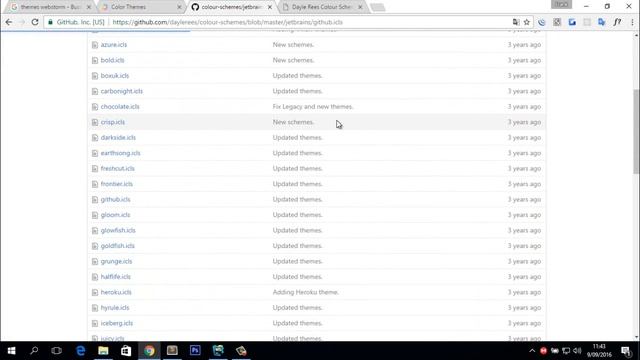The image size is (640, 360).
Task: Open the Chrome three-dot menu
Action: click(x=632, y=22)
